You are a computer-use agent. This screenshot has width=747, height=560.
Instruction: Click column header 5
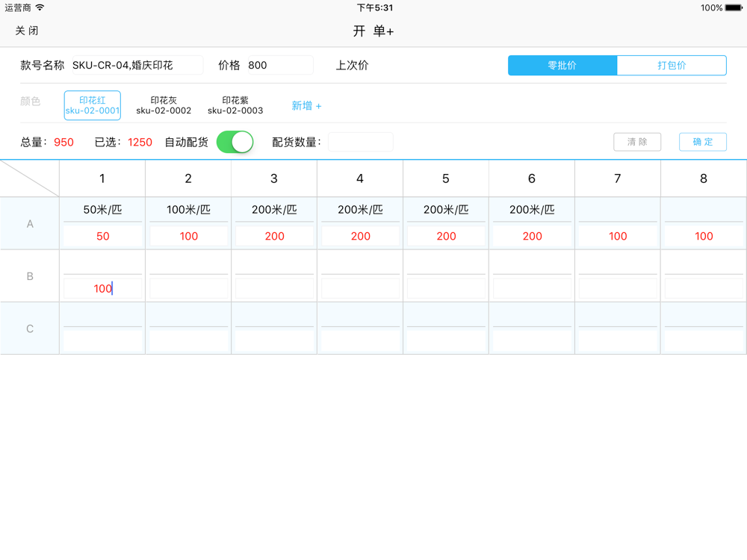[446, 178]
